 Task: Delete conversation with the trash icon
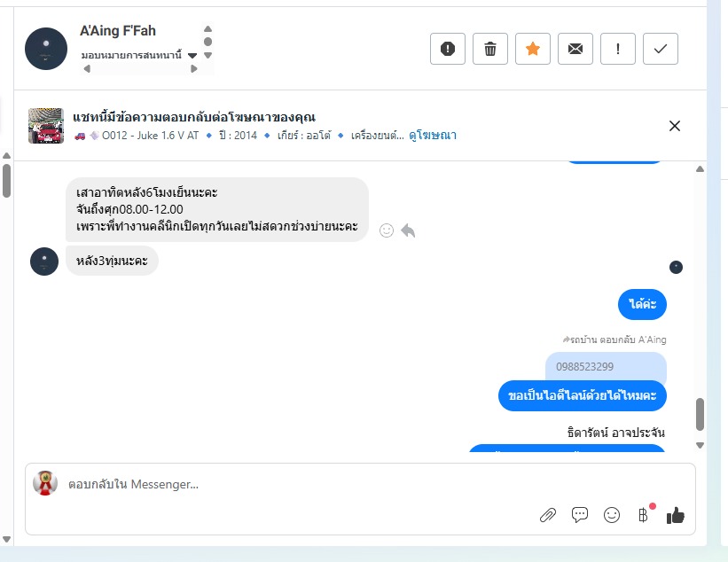490,49
